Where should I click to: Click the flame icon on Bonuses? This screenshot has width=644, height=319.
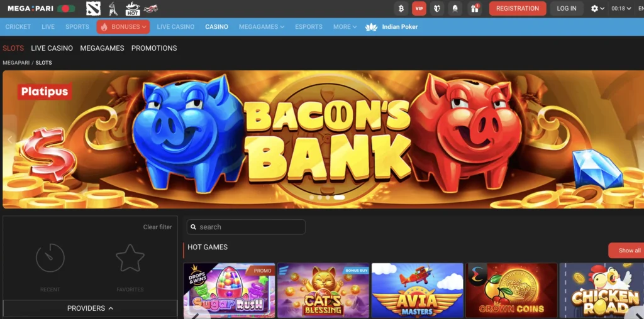click(x=104, y=27)
